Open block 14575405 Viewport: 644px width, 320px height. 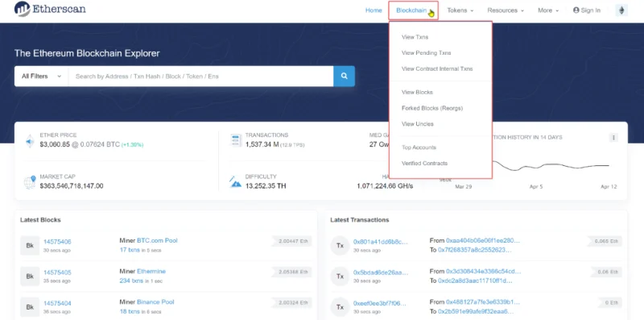[57, 272]
